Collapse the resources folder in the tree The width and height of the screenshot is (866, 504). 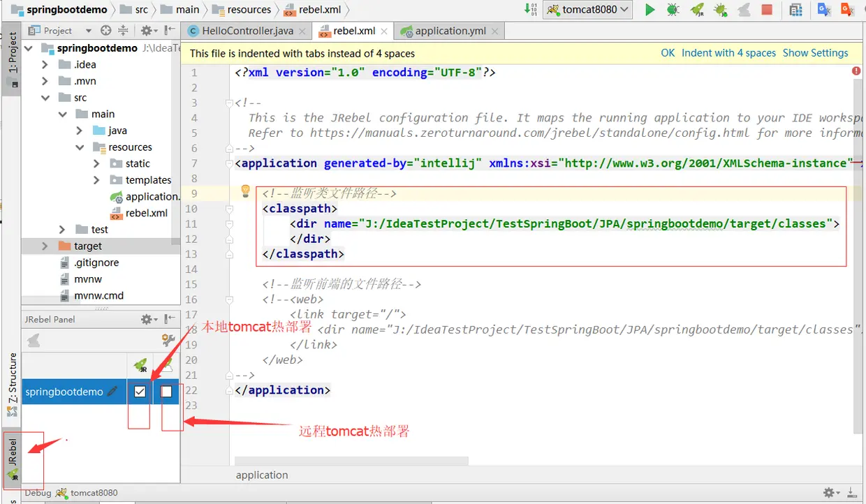click(80, 147)
